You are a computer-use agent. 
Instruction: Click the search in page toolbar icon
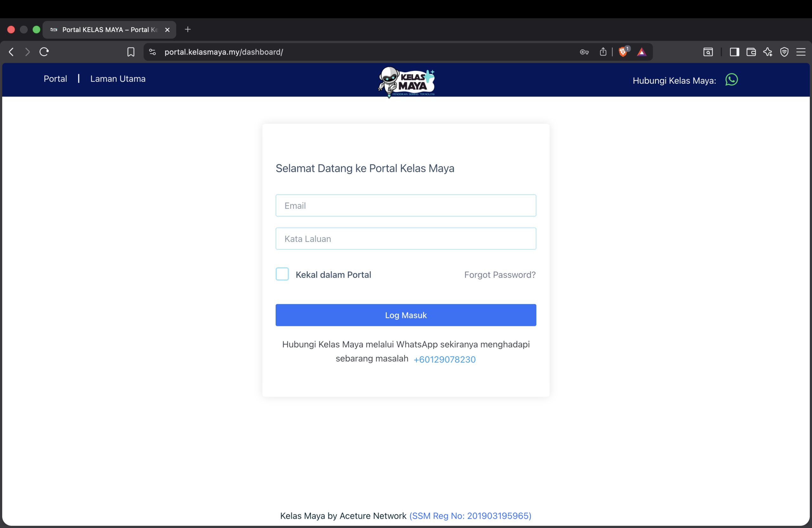click(708, 52)
